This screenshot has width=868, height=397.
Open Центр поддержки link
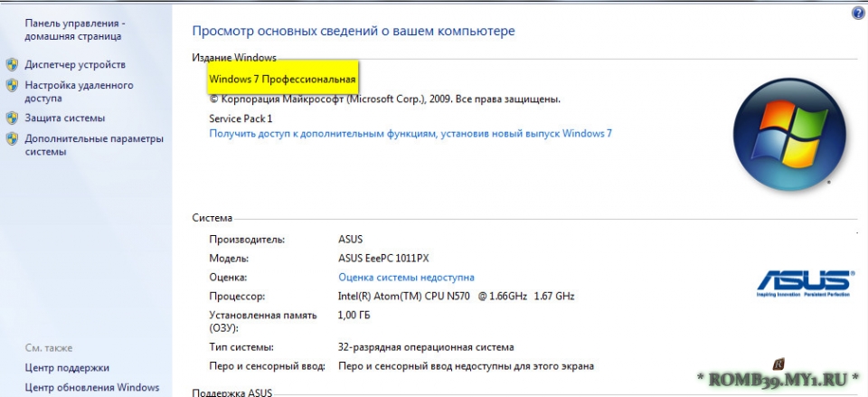click(x=67, y=368)
